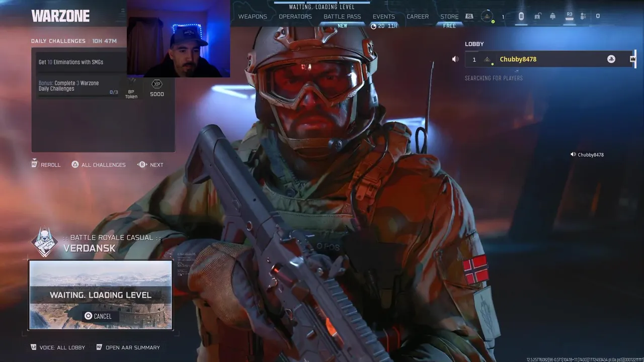Click the friends online count 0
Viewport: 644px width, 362px height.
point(598,16)
